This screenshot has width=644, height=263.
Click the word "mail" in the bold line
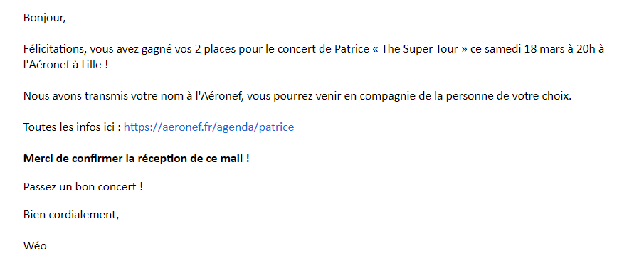click(234, 159)
